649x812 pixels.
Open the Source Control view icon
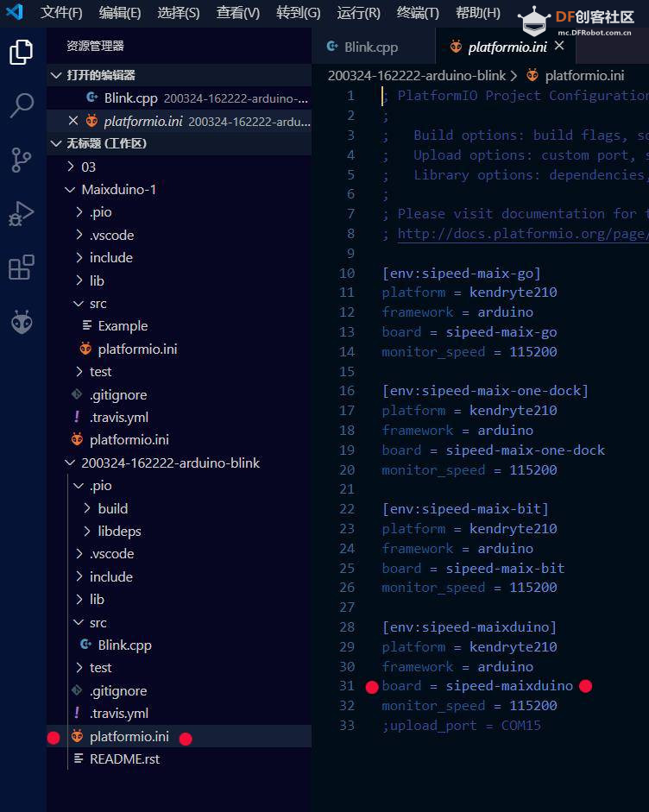point(22,160)
